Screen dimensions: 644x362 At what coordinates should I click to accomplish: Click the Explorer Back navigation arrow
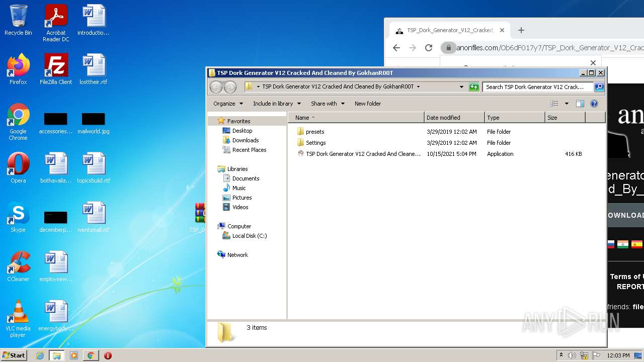pos(216,87)
